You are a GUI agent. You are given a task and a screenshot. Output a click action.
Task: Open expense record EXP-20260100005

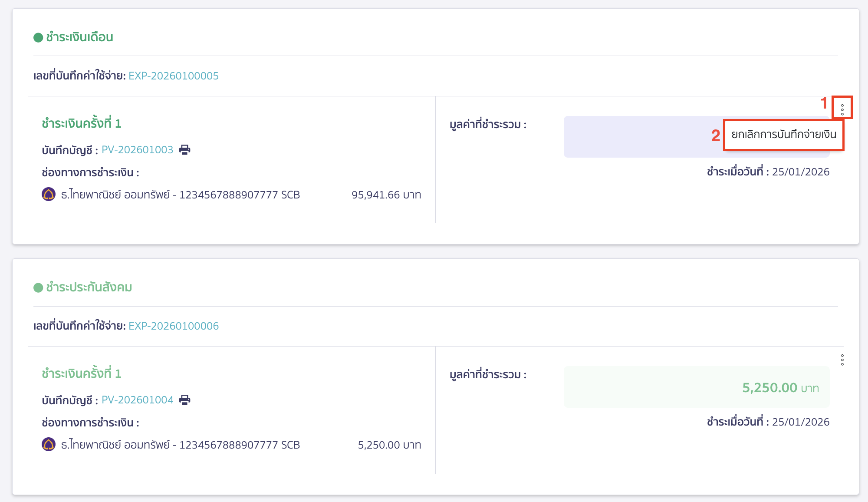pos(174,76)
